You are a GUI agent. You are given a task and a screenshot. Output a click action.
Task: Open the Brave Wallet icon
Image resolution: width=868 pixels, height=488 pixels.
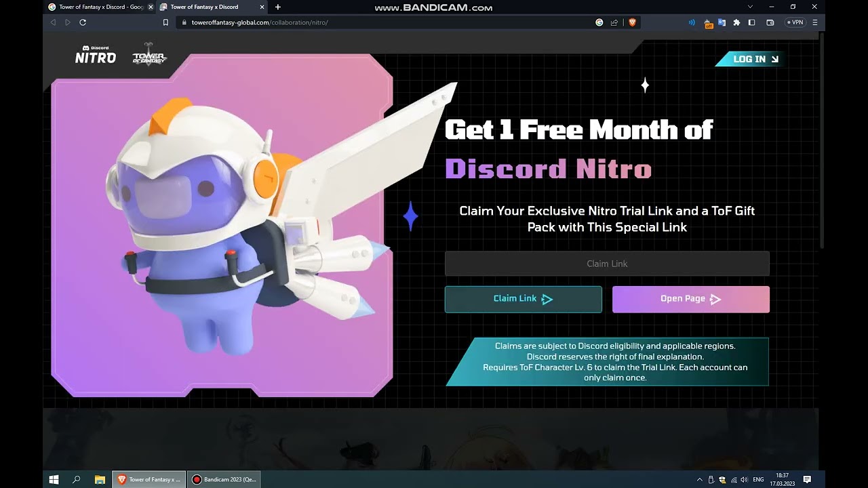[x=770, y=22]
